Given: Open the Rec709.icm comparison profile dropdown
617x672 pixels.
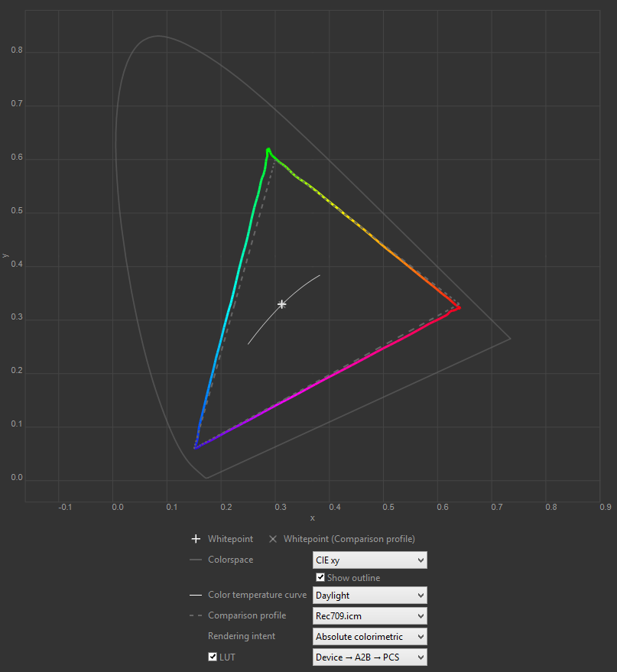Looking at the screenshot, I should [x=370, y=616].
